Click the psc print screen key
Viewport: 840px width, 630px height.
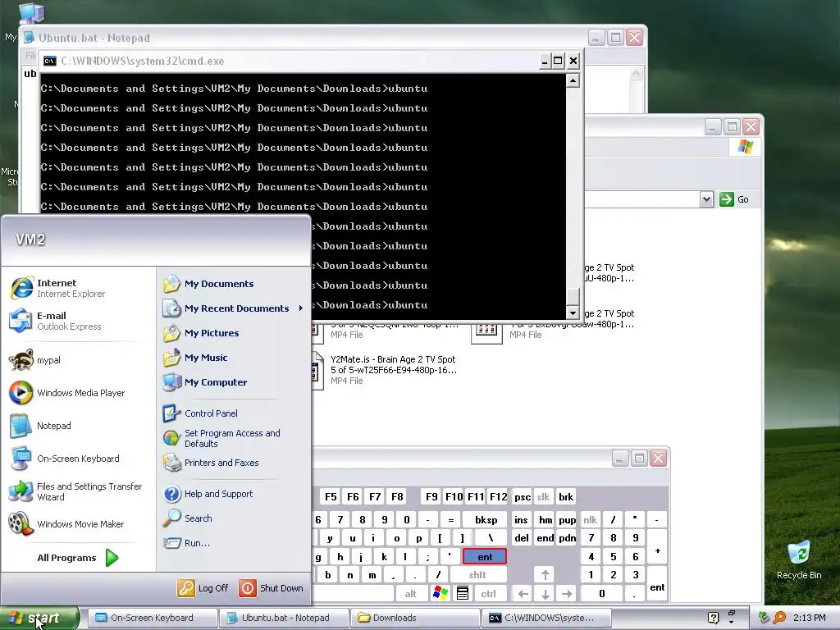pyautogui.click(x=523, y=496)
